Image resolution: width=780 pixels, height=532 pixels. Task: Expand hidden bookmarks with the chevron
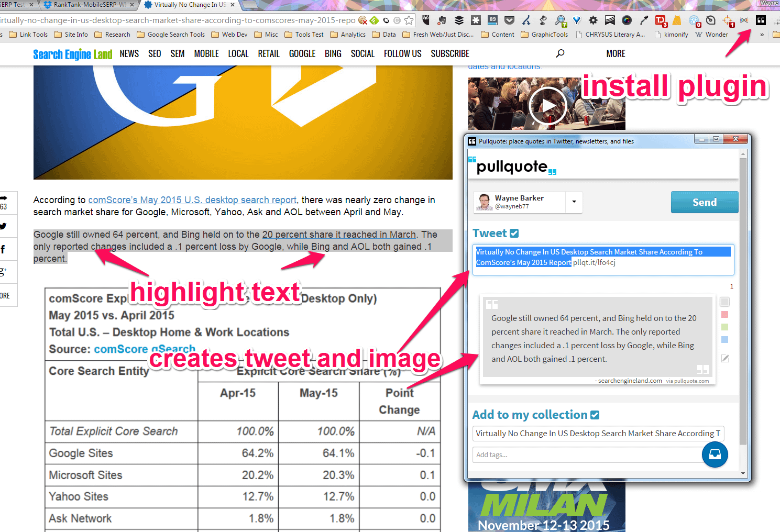click(762, 35)
